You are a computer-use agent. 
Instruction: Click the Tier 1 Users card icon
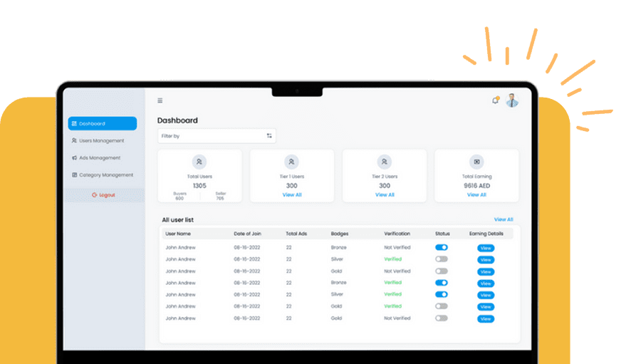(291, 162)
